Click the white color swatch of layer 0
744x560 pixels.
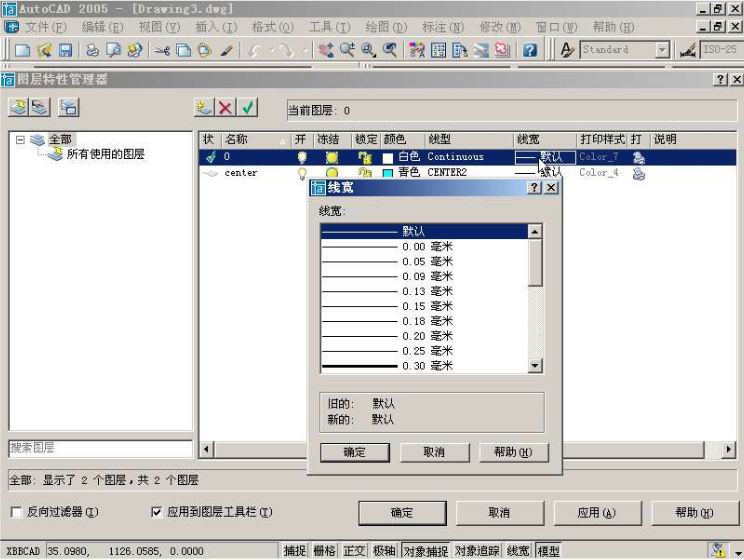click(x=388, y=158)
